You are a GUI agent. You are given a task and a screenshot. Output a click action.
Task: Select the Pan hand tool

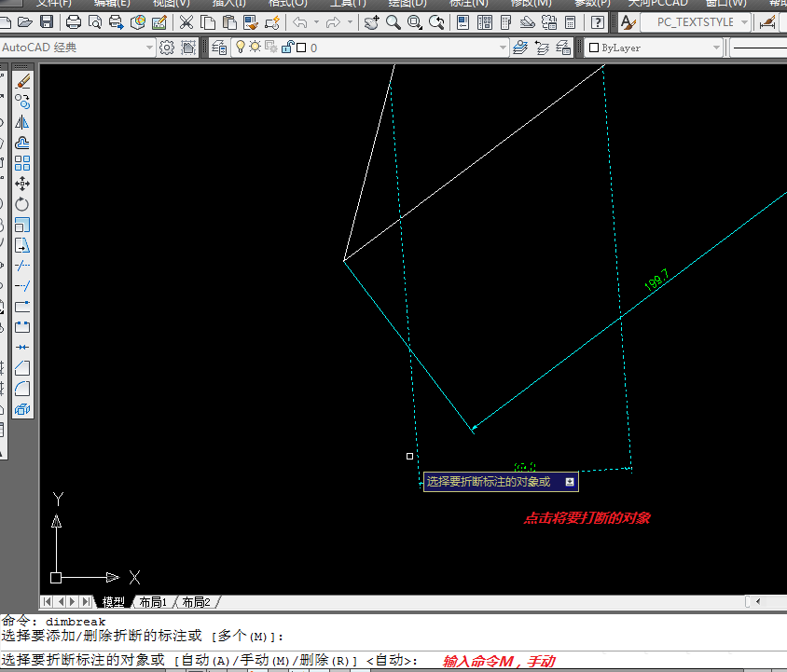pyautogui.click(x=371, y=22)
